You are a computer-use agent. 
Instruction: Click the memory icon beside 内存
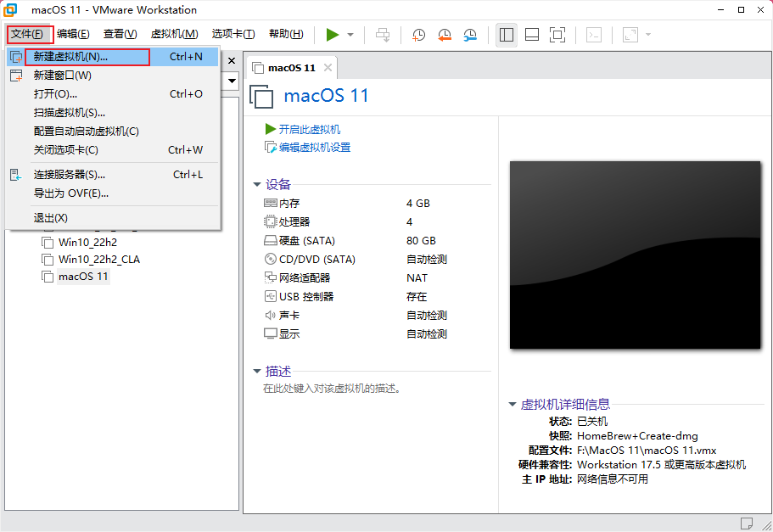(x=270, y=203)
